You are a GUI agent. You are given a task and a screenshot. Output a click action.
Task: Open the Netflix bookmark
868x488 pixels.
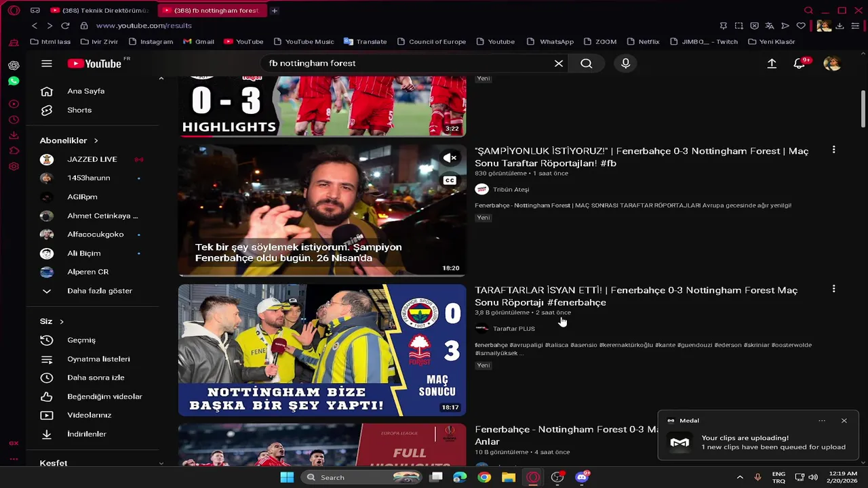pos(643,41)
